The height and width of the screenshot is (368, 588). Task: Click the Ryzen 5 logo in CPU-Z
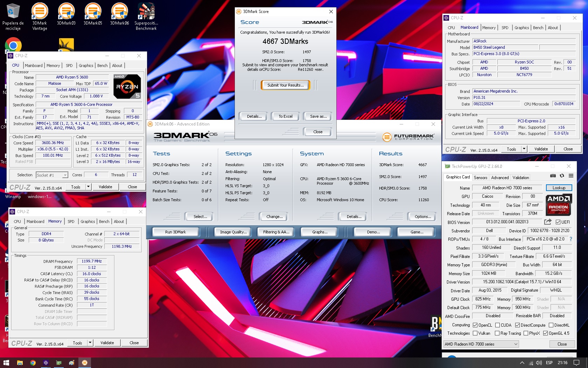tap(127, 86)
